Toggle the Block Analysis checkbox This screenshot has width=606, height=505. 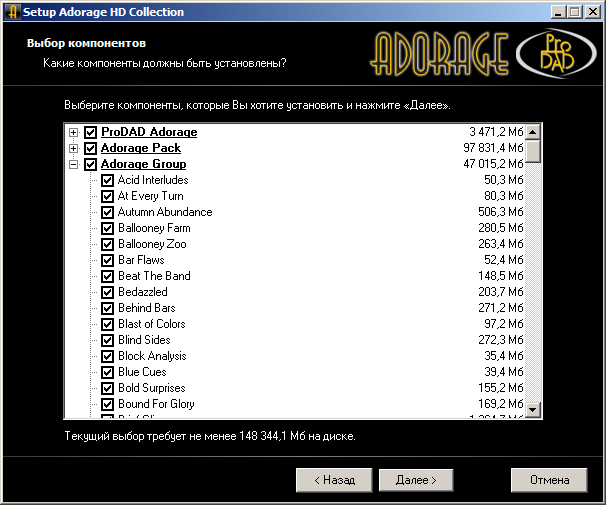pyautogui.click(x=107, y=356)
